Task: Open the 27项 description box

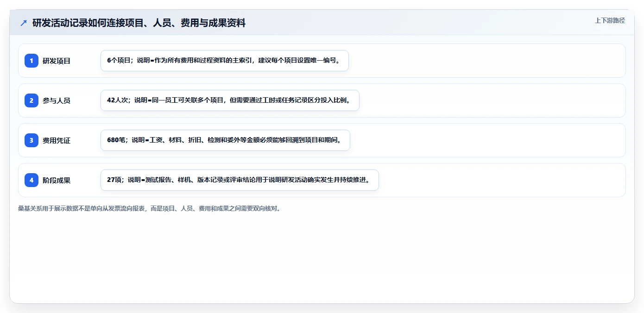Action: (240, 180)
